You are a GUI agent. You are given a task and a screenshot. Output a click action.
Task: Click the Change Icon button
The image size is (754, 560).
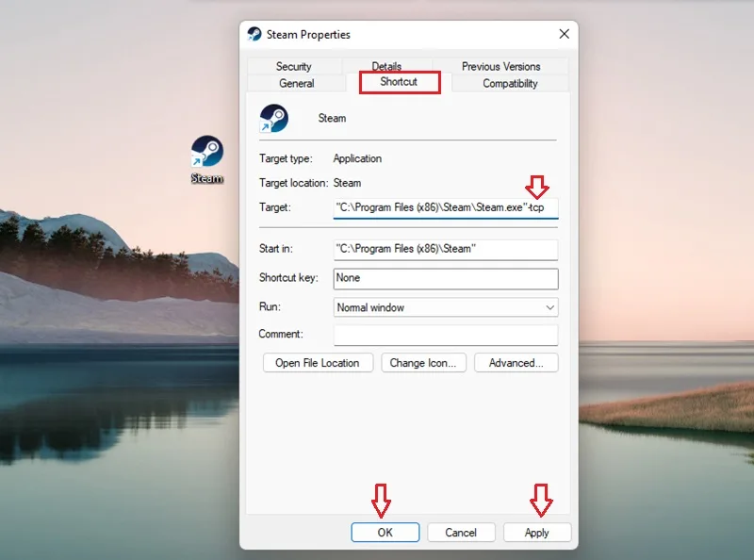(423, 363)
